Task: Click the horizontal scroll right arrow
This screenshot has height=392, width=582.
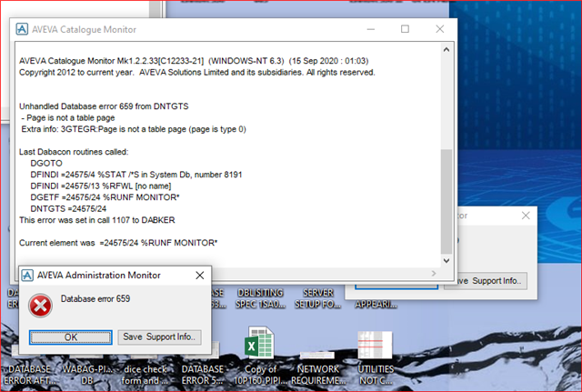Action: [434, 274]
